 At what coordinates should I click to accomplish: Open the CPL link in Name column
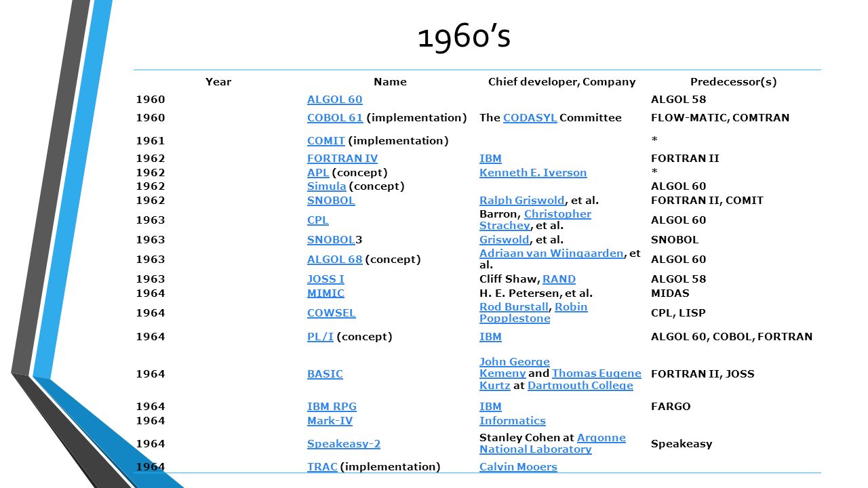[318, 220]
